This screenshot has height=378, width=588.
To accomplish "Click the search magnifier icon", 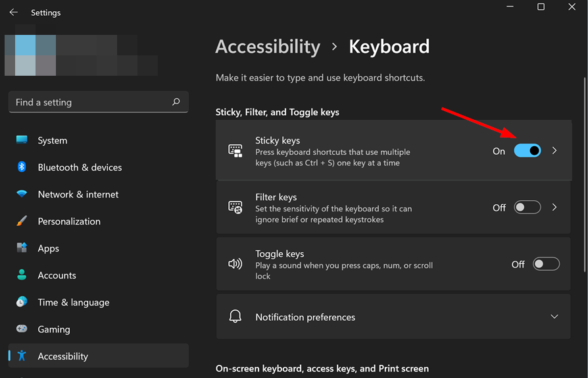I will pos(176,101).
